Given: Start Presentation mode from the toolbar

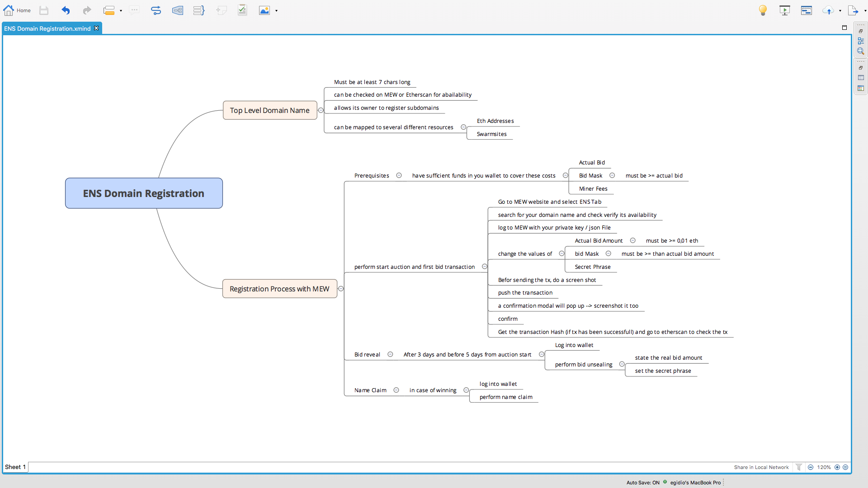Looking at the screenshot, I should pos(784,10).
